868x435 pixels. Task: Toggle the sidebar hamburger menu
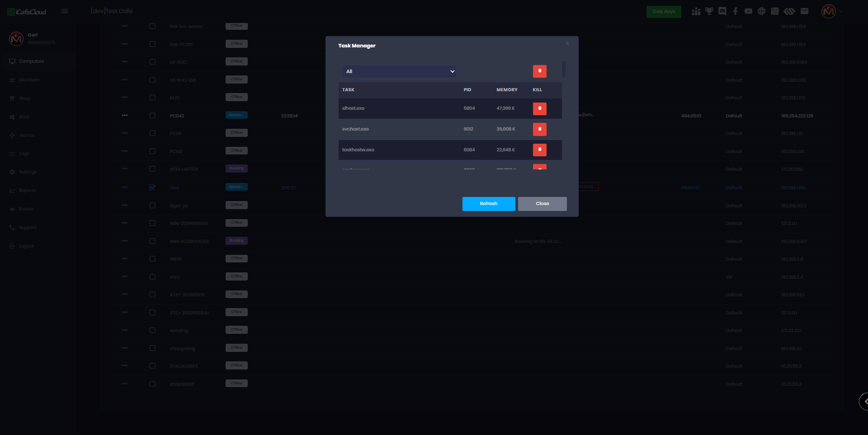click(65, 11)
